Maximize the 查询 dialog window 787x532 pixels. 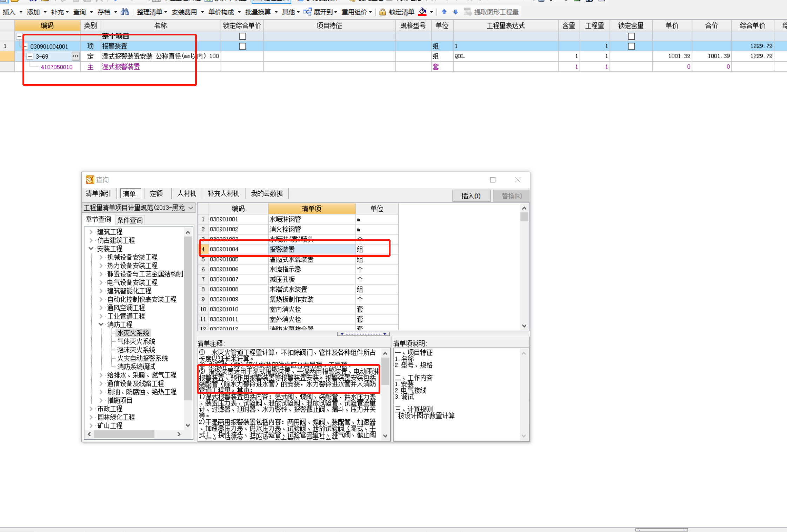493,180
